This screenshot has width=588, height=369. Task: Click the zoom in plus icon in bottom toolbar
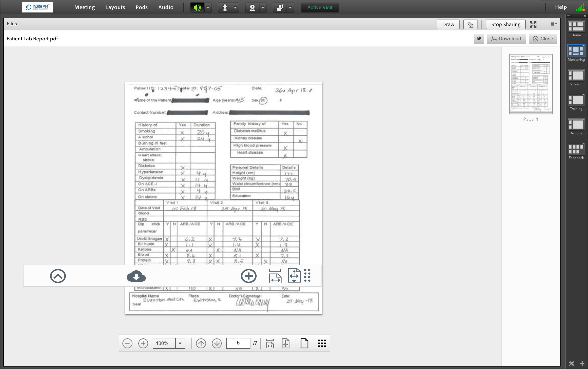pyautogui.click(x=143, y=343)
